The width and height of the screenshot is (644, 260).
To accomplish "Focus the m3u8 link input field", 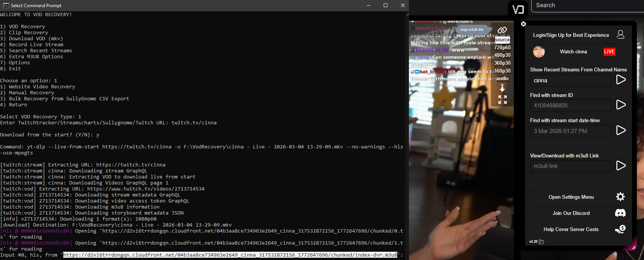I will click(x=571, y=166).
